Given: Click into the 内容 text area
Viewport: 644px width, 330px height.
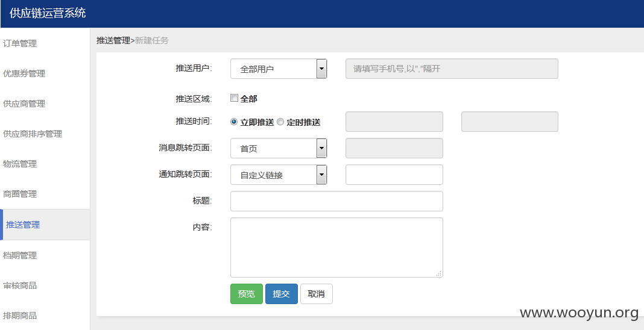Looking at the screenshot, I should (x=337, y=247).
